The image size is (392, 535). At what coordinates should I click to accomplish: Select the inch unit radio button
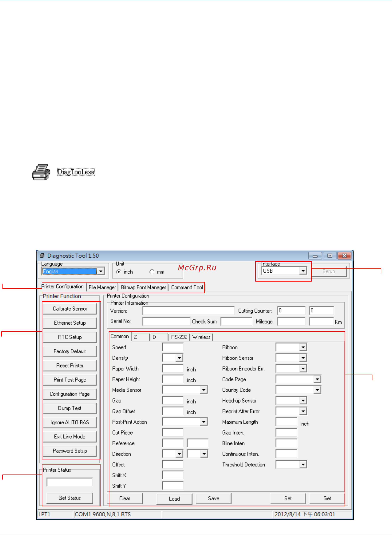119,272
